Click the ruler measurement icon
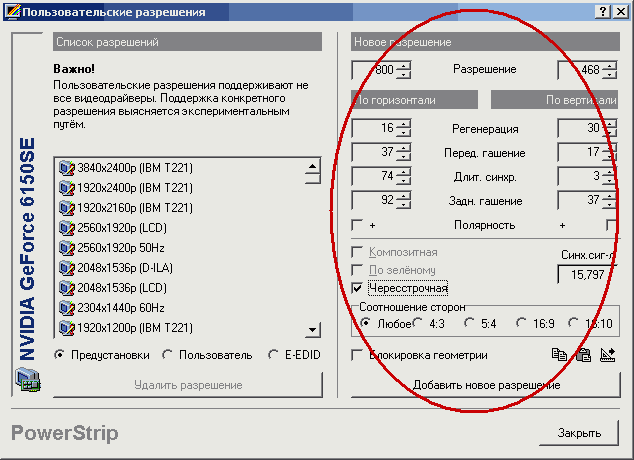This screenshot has height=460, width=634. 607,354
